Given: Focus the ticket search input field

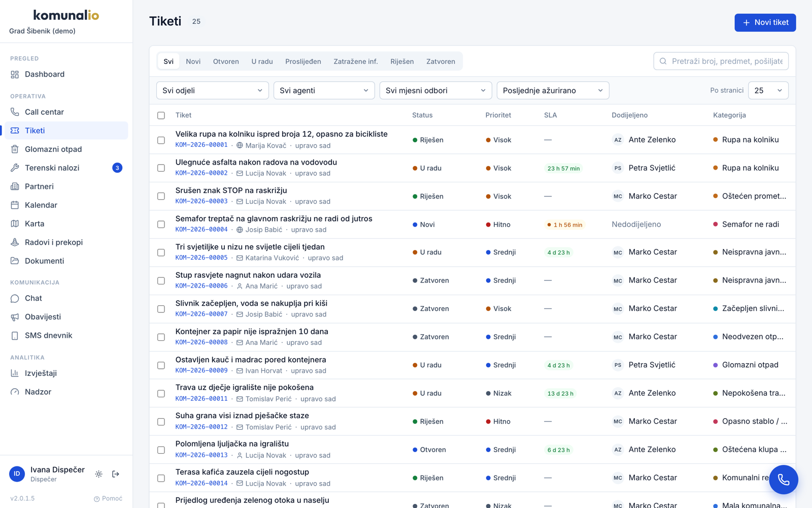Looking at the screenshot, I should click(x=721, y=61).
